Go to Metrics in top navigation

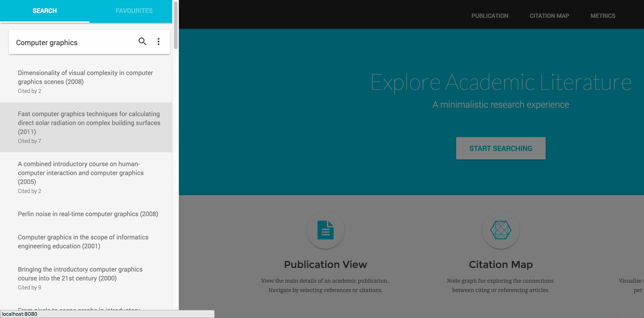pos(603,16)
